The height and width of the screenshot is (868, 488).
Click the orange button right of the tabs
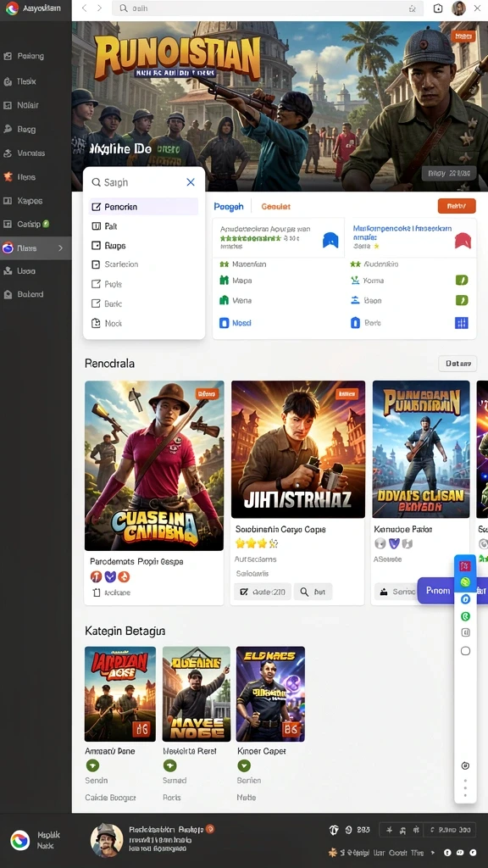[x=457, y=206]
